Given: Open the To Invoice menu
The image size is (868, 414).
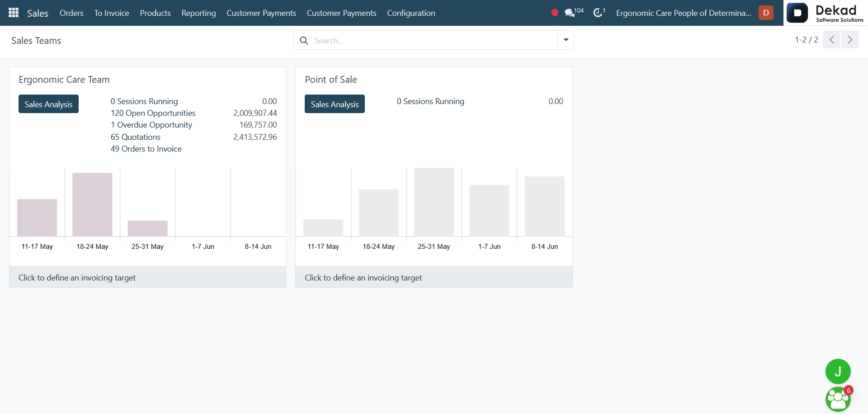Looking at the screenshot, I should [112, 13].
